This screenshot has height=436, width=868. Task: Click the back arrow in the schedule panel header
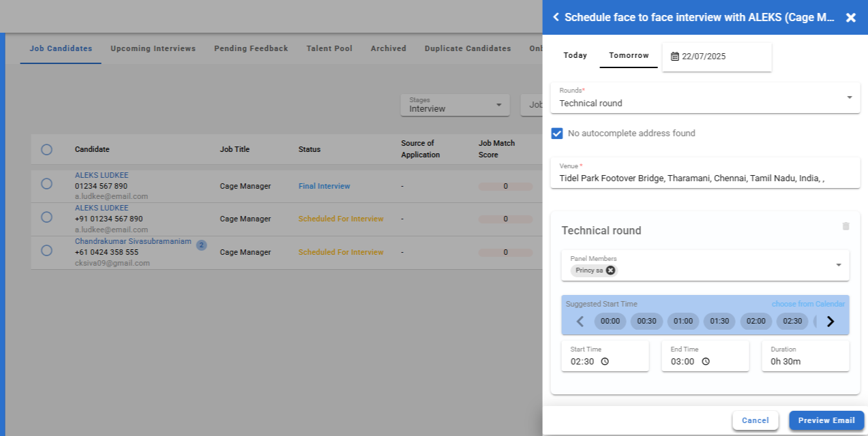click(x=556, y=17)
